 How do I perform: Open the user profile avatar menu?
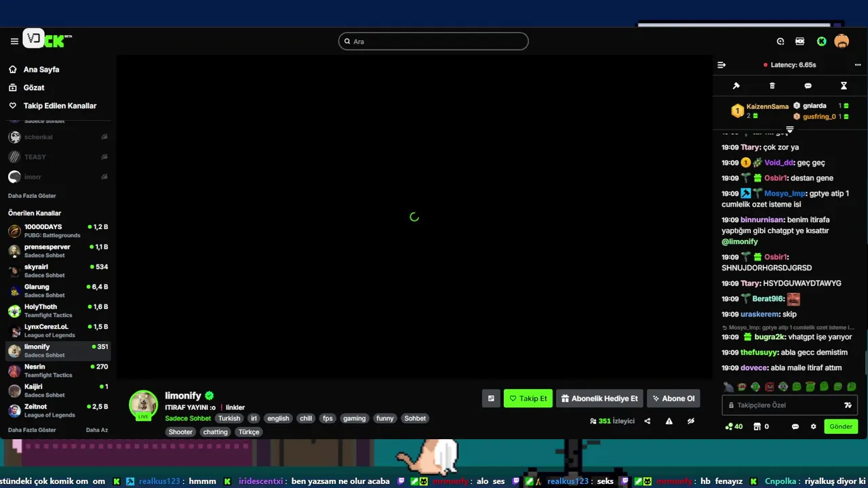pyautogui.click(x=842, y=41)
